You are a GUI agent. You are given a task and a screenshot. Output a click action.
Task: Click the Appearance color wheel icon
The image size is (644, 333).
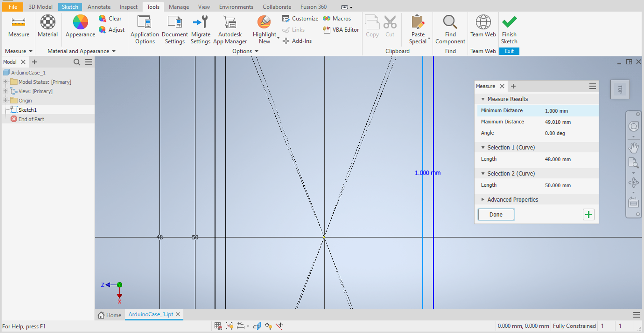point(80,22)
